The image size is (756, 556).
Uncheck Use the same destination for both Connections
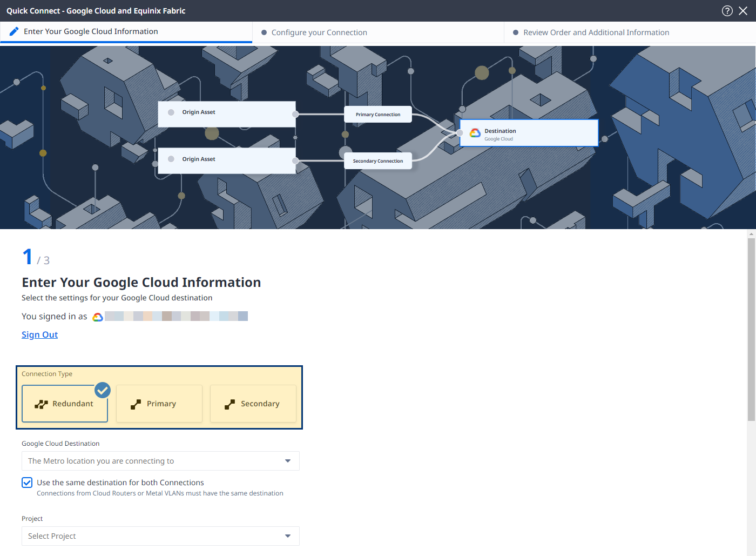[27, 483]
